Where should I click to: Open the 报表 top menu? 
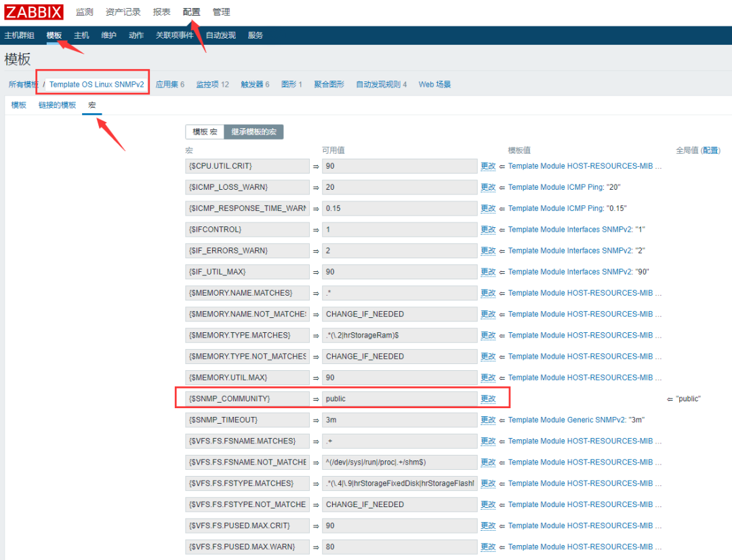point(161,12)
